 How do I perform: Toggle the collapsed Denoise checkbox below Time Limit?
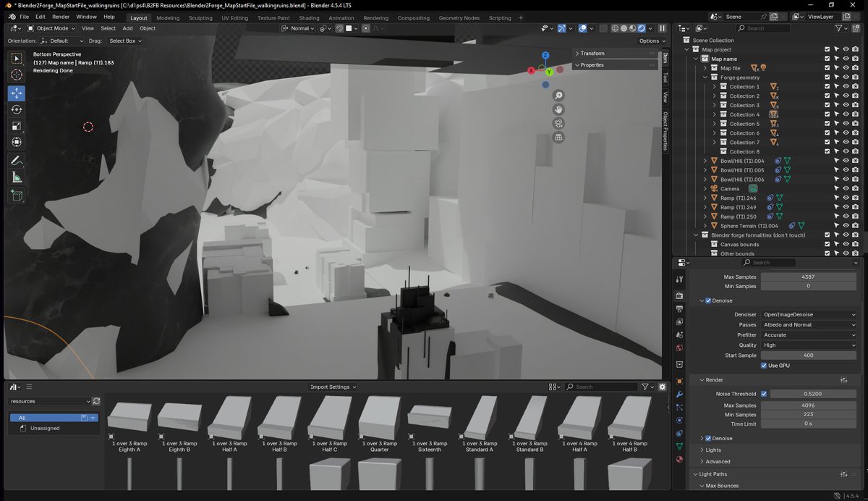[708, 438]
